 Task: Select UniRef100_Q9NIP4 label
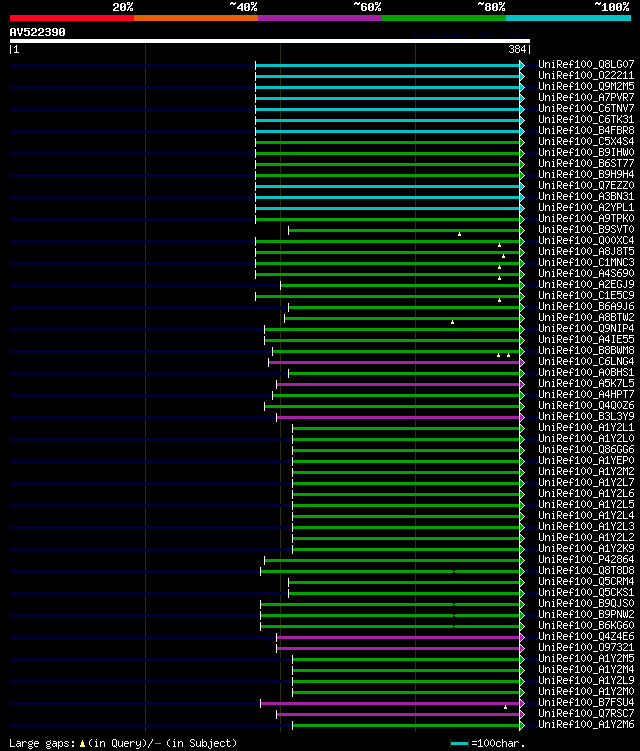click(586, 329)
